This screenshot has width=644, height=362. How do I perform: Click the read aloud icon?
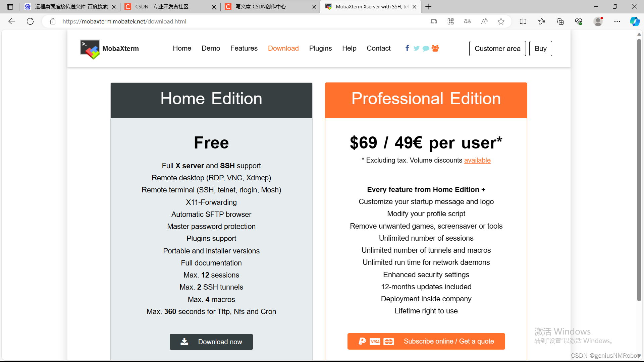[x=484, y=21]
